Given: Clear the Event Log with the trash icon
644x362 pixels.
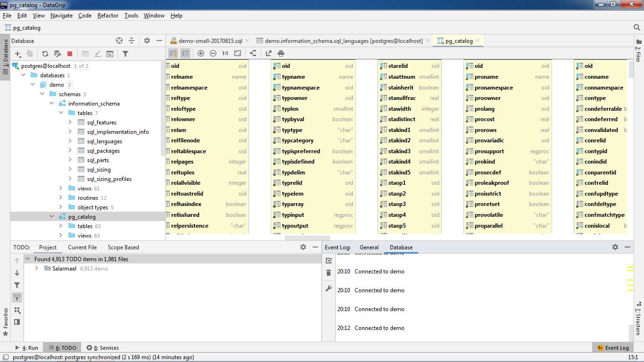Looking at the screenshot, I should (x=329, y=273).
